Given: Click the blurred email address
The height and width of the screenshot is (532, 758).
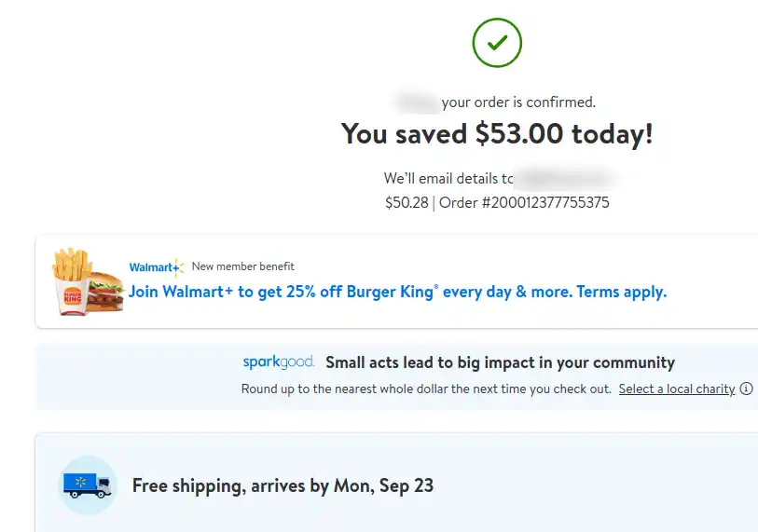Looking at the screenshot, I should pyautogui.click(x=565, y=179).
